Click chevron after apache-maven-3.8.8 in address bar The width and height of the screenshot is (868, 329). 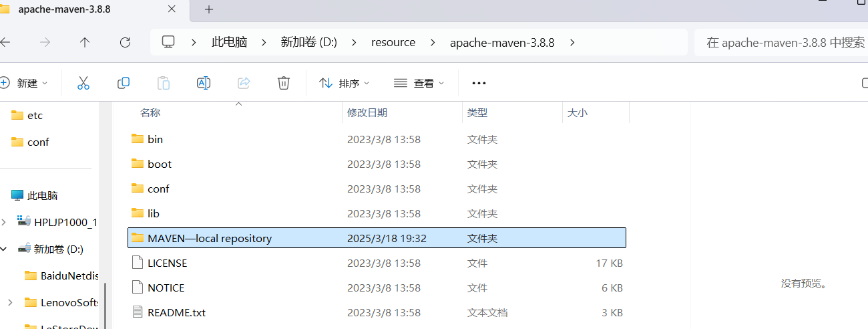pyautogui.click(x=572, y=42)
